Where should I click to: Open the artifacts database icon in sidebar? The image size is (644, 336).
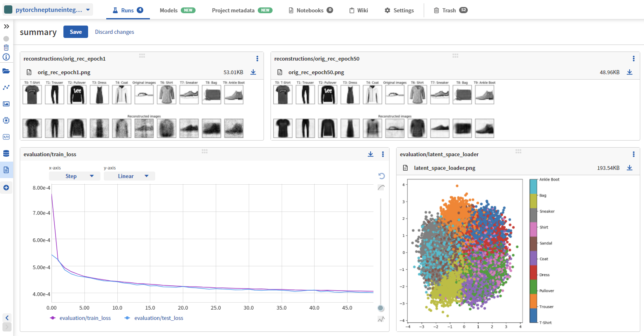6,153
